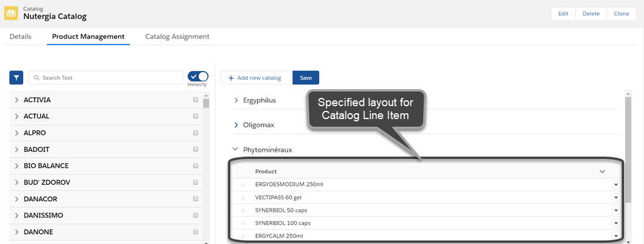
Task: Click the Clone button
Action: pos(621,13)
